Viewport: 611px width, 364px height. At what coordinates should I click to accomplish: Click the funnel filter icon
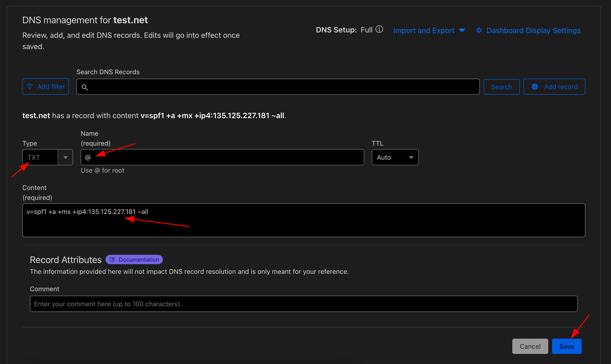click(x=30, y=87)
